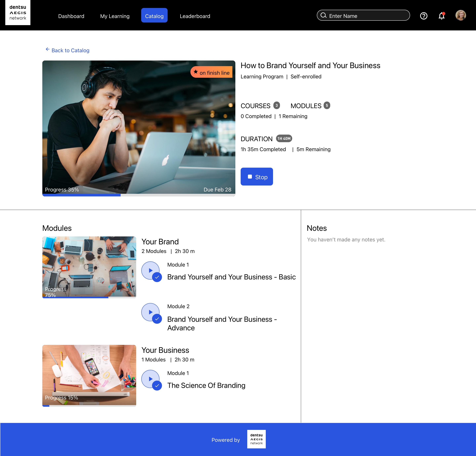Click the '0 Completed' courses text

click(256, 116)
